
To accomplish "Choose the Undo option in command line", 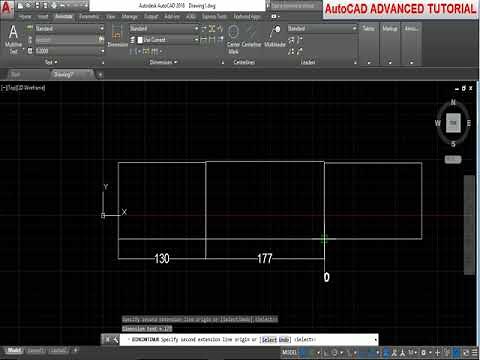I will pyautogui.click(x=284, y=340).
